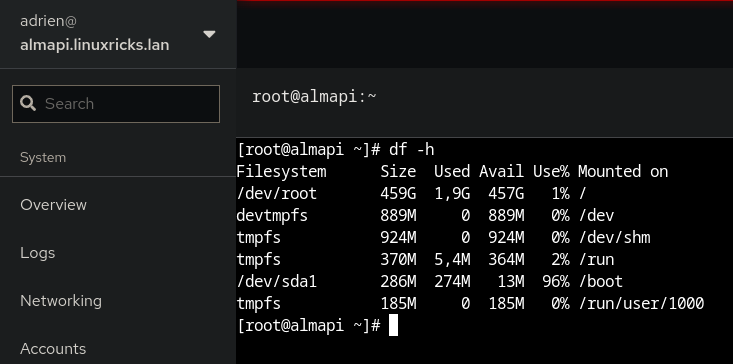This screenshot has width=733, height=364.
Task: Click the 96% usage value for /boot
Action: [x=556, y=281]
